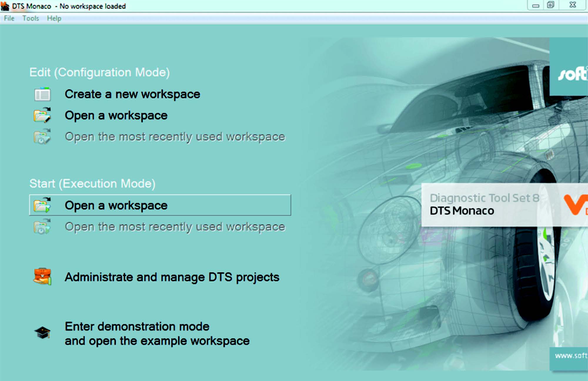
Task: Open the Help menu
Action: (x=54, y=18)
